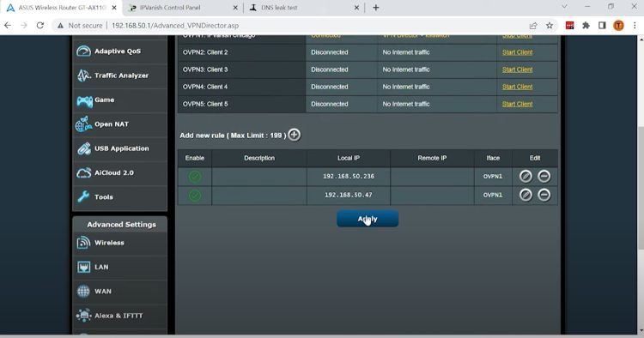Toggle enable for rule 192.168.50.47

click(x=195, y=195)
